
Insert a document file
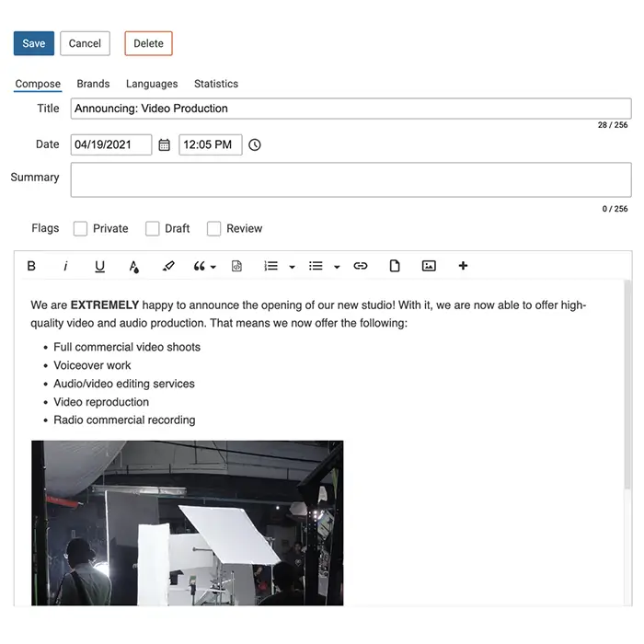click(x=395, y=266)
